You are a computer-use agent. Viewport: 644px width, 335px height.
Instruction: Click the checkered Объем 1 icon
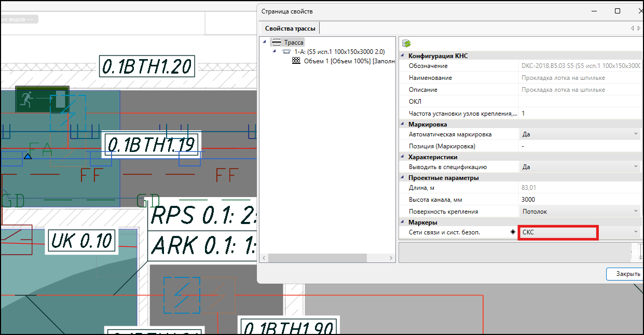296,61
